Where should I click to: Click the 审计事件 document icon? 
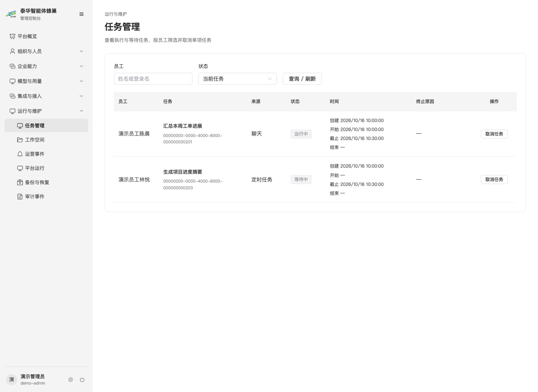point(20,196)
